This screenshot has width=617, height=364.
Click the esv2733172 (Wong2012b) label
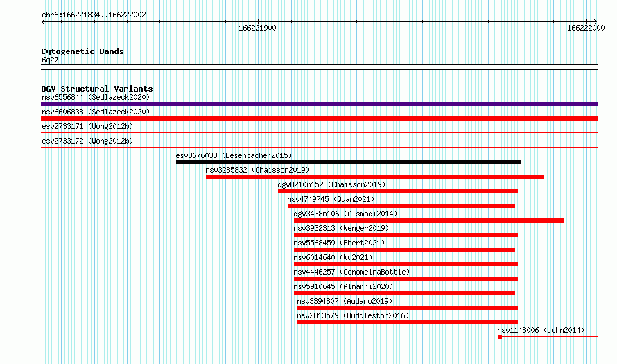tap(87, 141)
